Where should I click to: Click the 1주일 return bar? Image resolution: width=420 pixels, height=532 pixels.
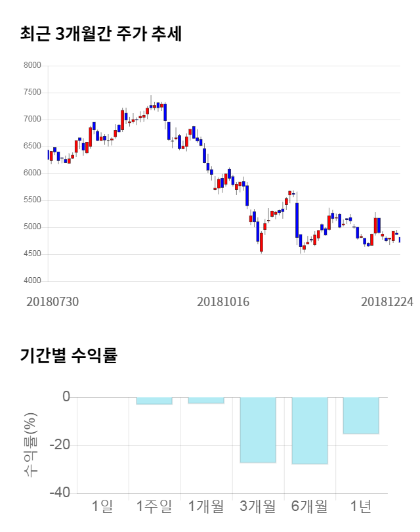(154, 401)
